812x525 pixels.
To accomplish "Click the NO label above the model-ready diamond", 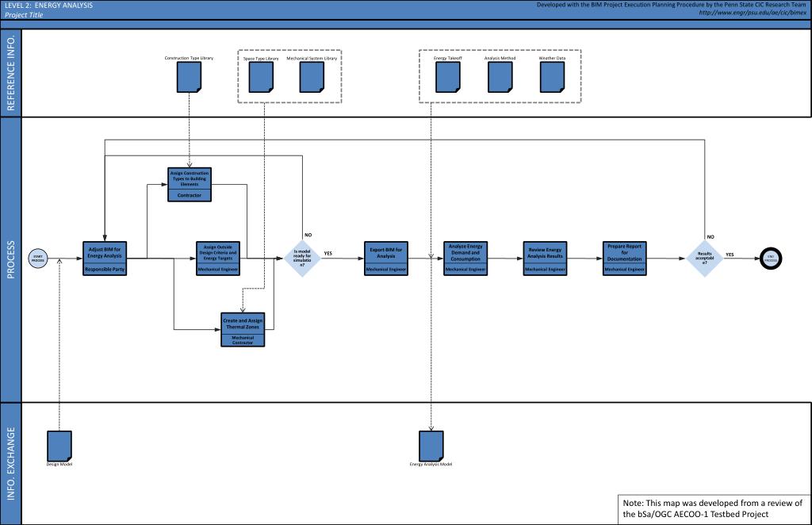I will coord(308,235).
